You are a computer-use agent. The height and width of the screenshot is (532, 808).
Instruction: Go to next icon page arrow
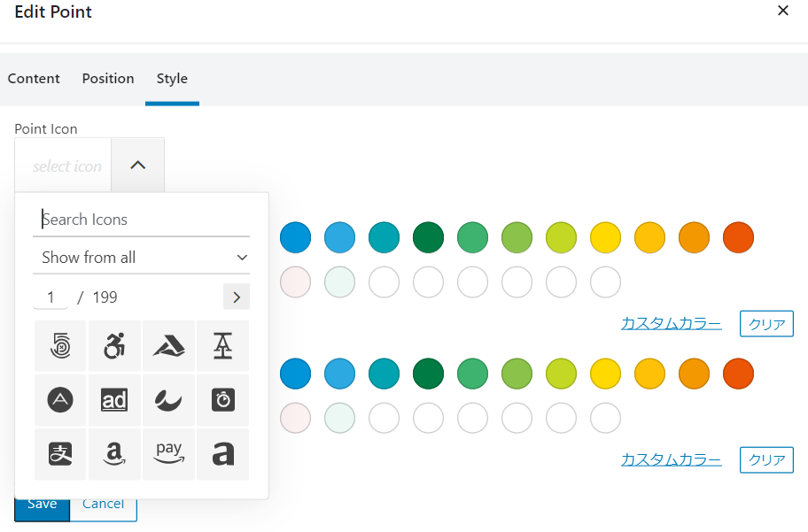[237, 297]
